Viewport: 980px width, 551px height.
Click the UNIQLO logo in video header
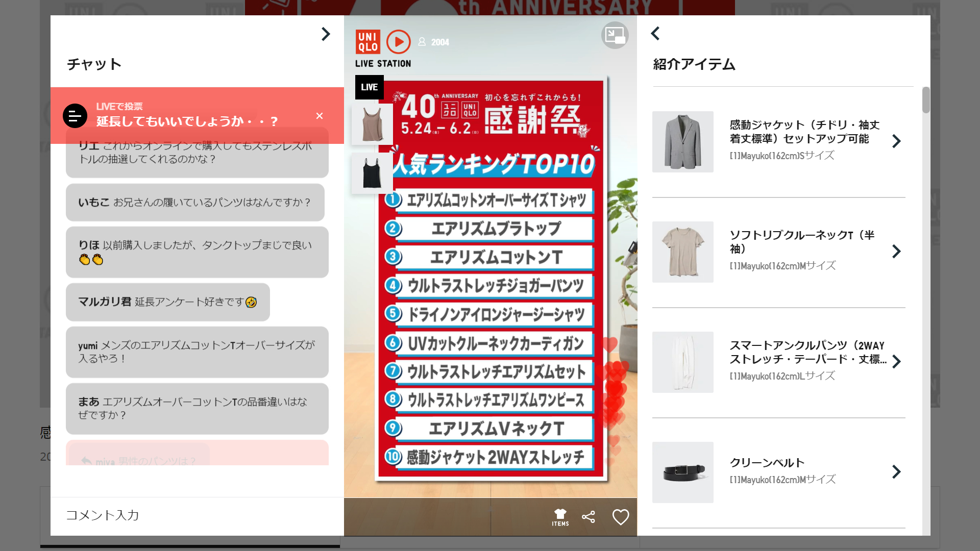[x=367, y=42]
